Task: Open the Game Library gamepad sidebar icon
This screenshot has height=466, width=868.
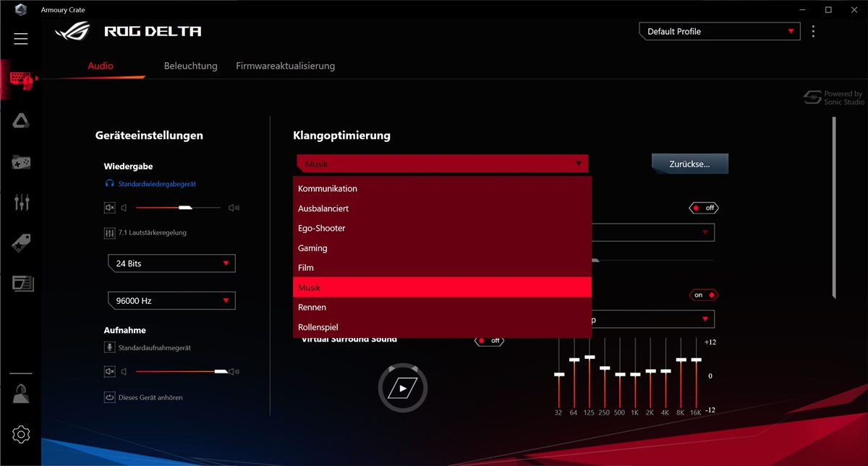Action: pos(21,162)
